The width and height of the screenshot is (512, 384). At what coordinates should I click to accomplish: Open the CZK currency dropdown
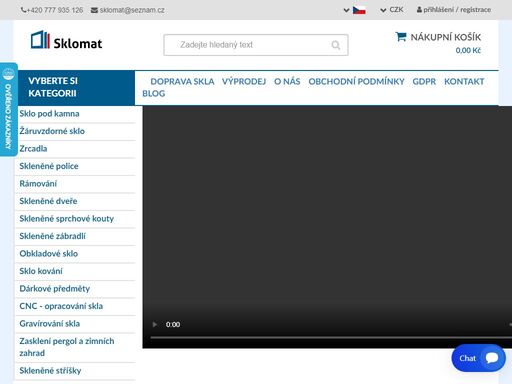click(392, 10)
